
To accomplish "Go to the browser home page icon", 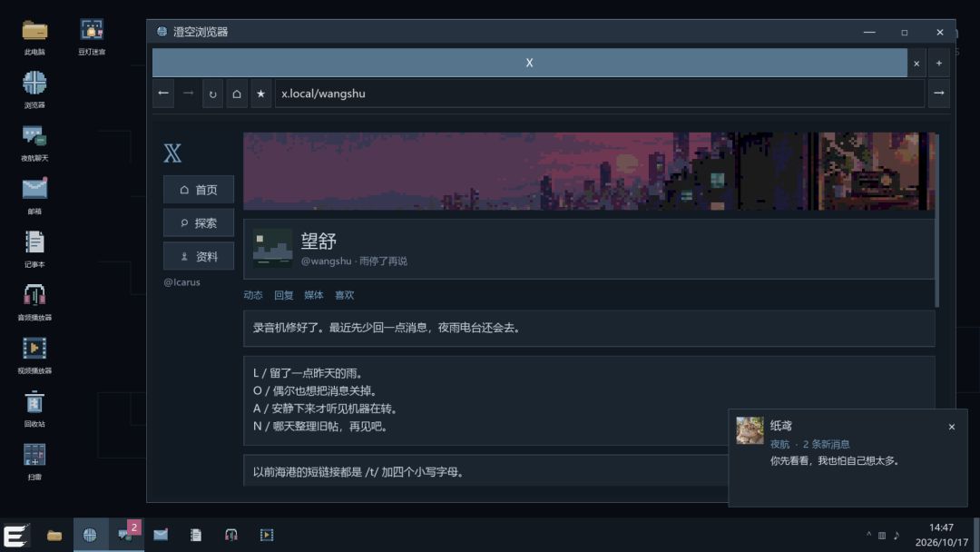I will pos(237,94).
